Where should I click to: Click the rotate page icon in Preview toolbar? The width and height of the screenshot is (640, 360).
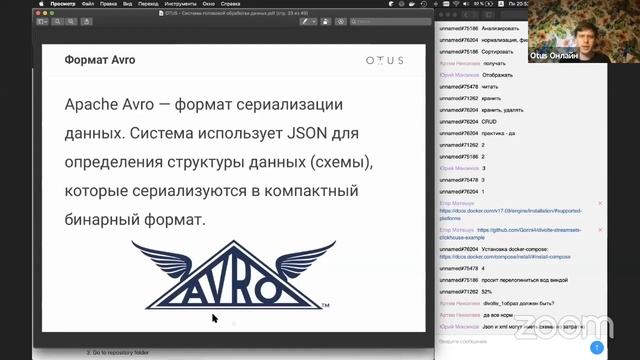click(325, 22)
